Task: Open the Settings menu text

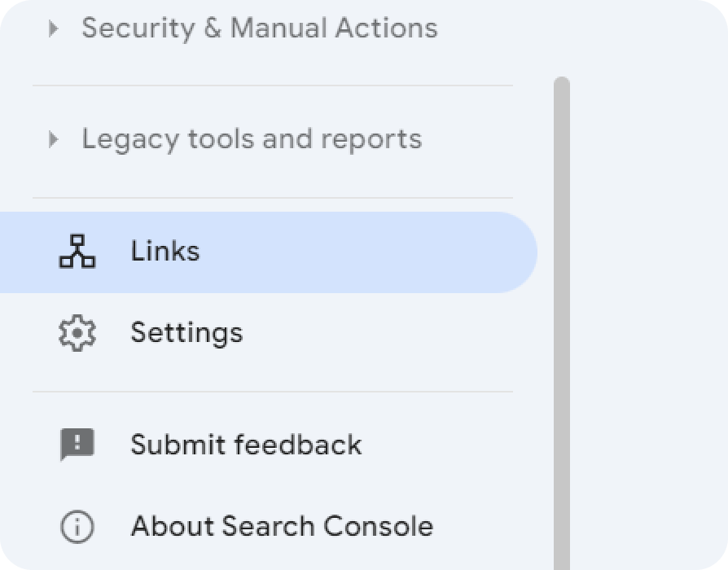Action: click(186, 333)
